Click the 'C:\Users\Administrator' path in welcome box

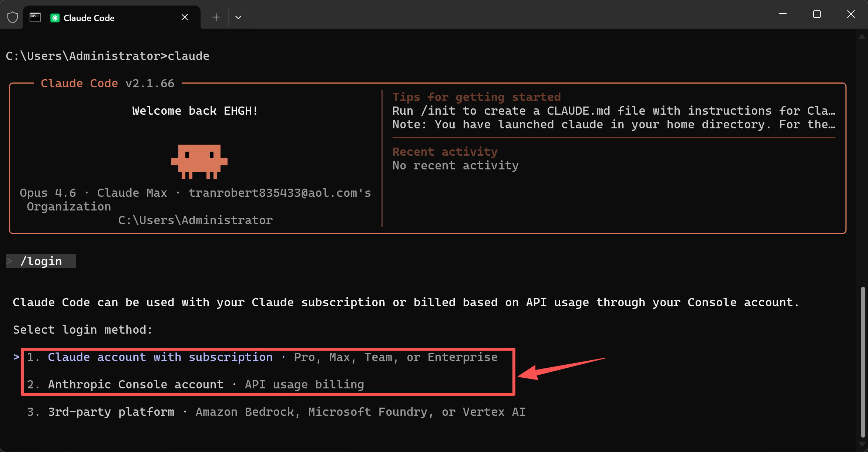[x=195, y=220]
